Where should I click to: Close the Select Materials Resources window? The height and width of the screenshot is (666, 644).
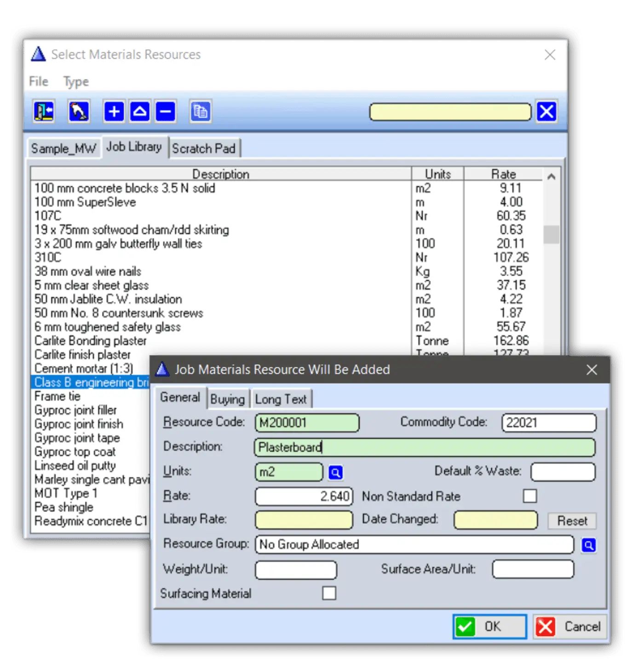tap(550, 55)
